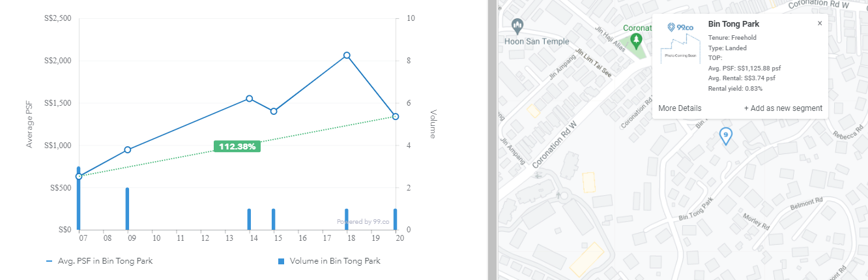Click the 2009 volume bar
This screenshot has height=280, width=868.
pyautogui.click(x=127, y=209)
